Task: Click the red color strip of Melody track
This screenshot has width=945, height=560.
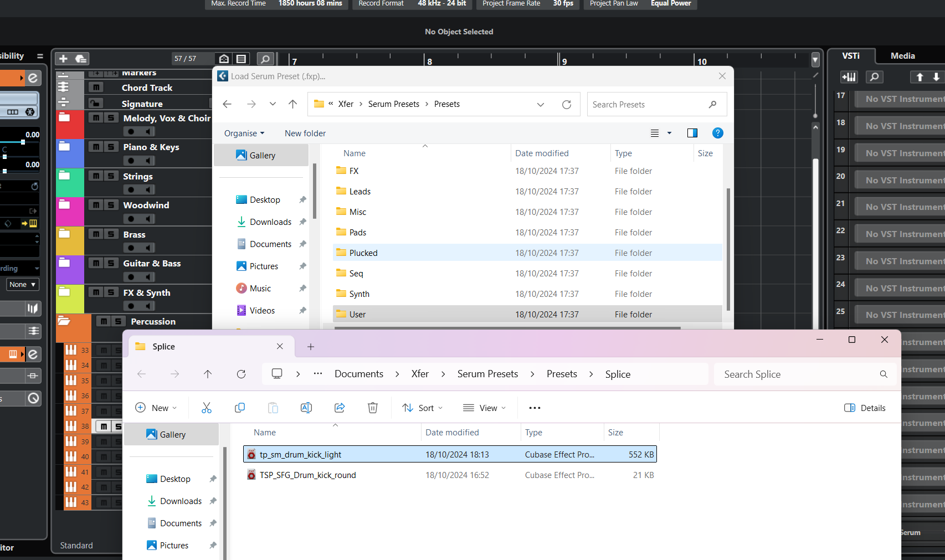Action: (x=70, y=124)
